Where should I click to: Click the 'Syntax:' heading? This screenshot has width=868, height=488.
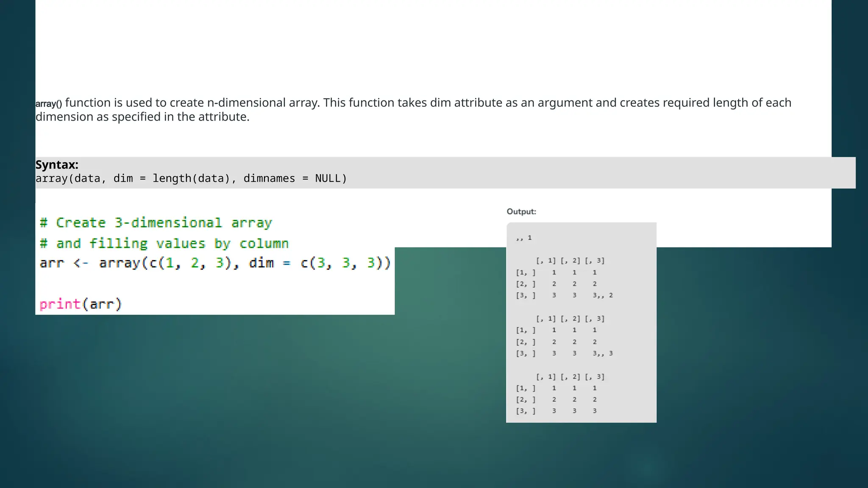point(57,165)
